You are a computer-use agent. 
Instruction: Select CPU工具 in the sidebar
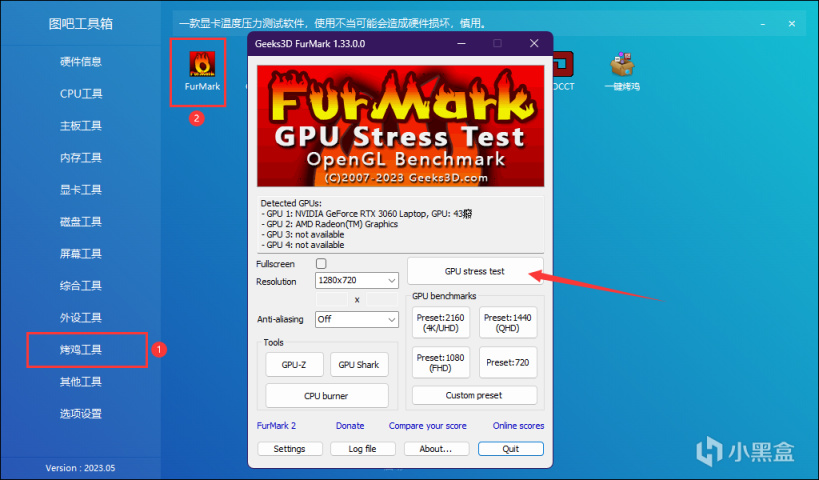(x=80, y=93)
